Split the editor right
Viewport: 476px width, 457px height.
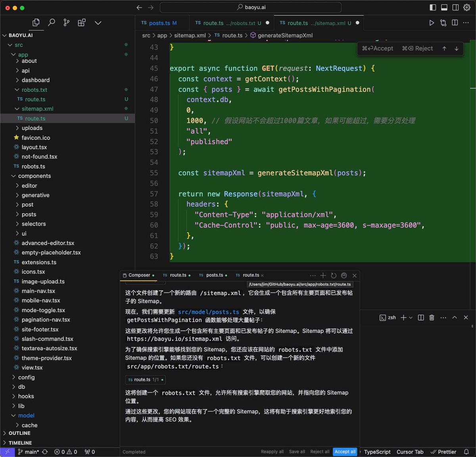455,23
